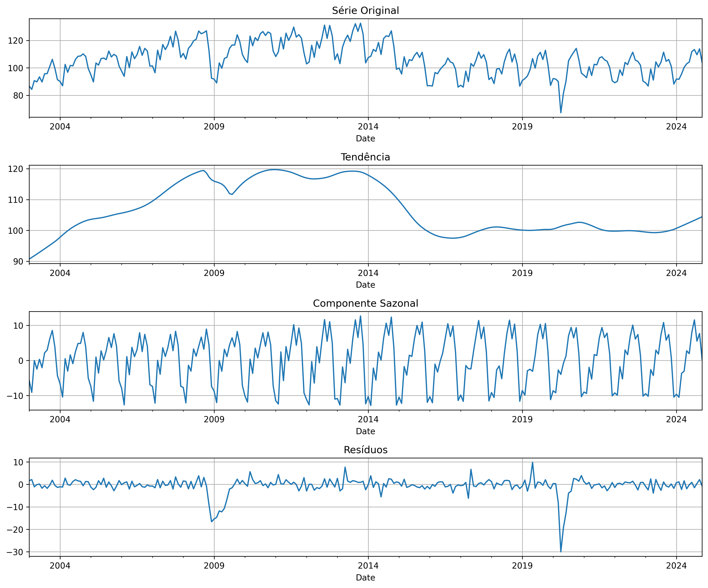This screenshot has width=708, height=588.
Task: Click the 'Resíduos' subplot title
Action: pyautogui.click(x=366, y=450)
